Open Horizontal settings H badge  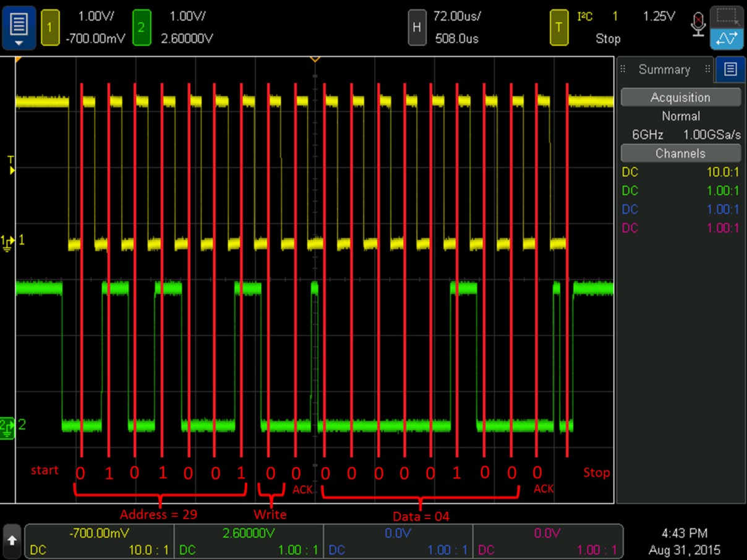pyautogui.click(x=417, y=28)
